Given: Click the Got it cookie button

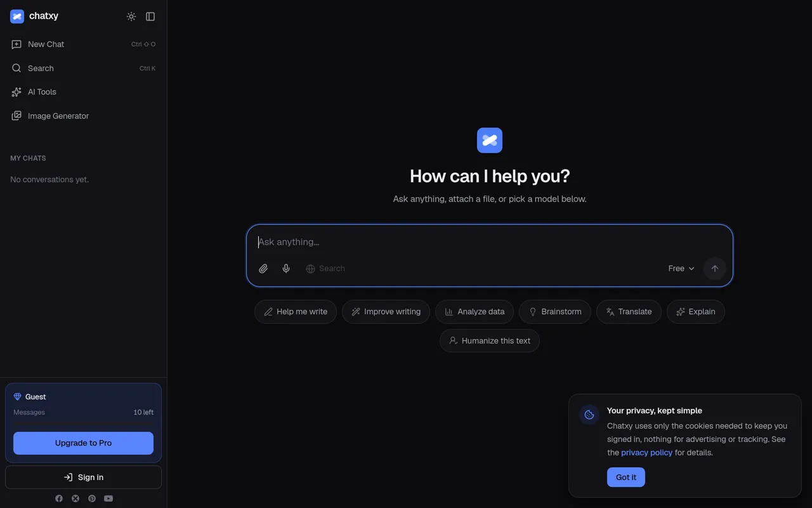Looking at the screenshot, I should (x=626, y=478).
